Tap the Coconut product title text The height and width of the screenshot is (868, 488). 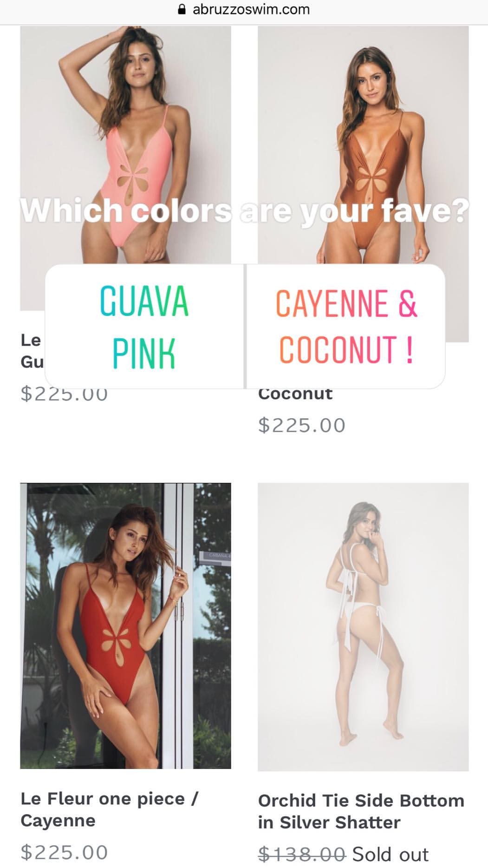tap(295, 395)
